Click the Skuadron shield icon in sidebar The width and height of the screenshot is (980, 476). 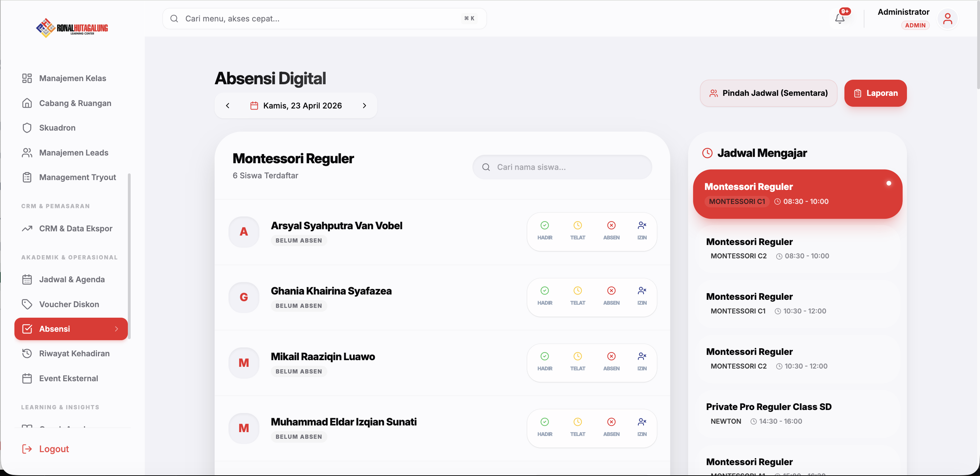(27, 128)
